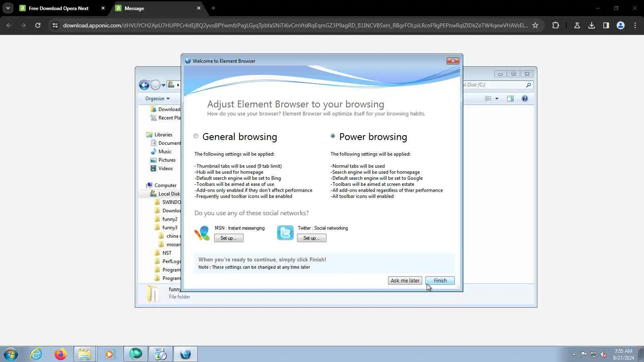Open Chrome profile menu

621,25
